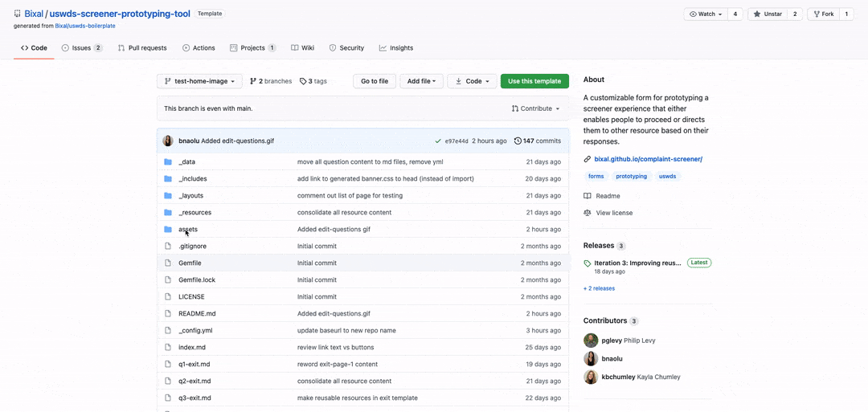Viewport: 868px width, 412px height.
Task: Click the Go to file button
Action: [x=375, y=81]
